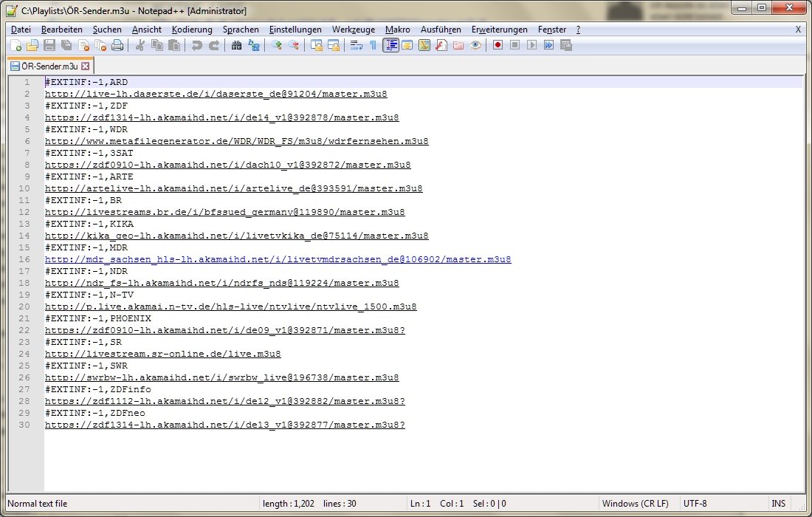Image resolution: width=812 pixels, height=517 pixels.
Task: Click the Copy toolbar icon
Action: click(157, 46)
